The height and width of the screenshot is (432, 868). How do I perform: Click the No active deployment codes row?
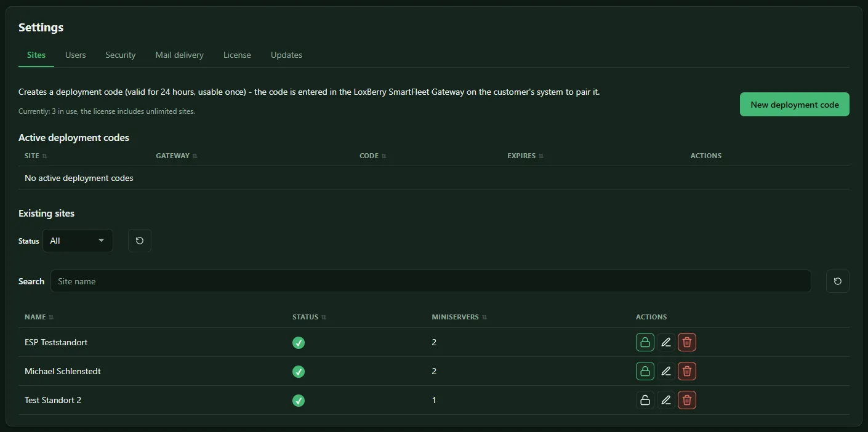coord(433,178)
